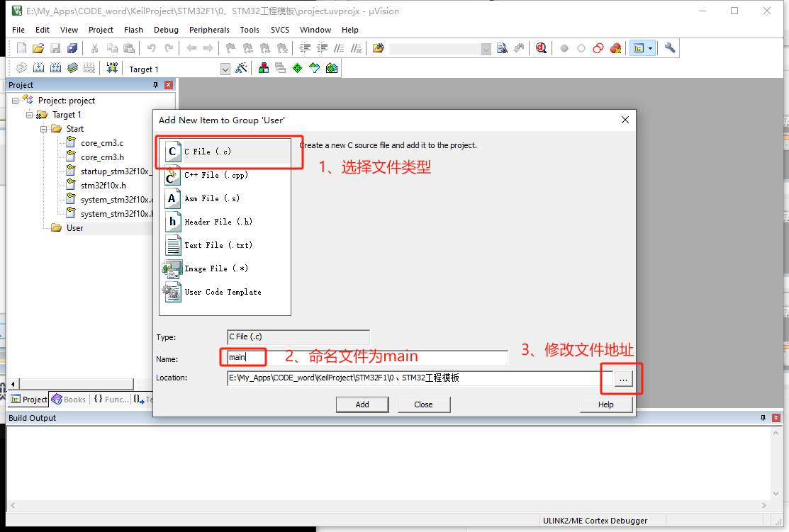Pin the Project panel
The width and height of the screenshot is (789, 532).
point(155,85)
